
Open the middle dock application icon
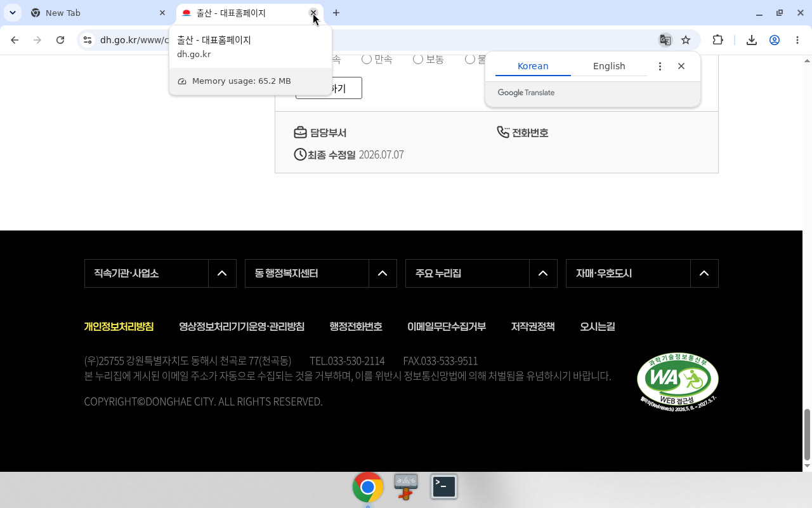[x=406, y=487]
